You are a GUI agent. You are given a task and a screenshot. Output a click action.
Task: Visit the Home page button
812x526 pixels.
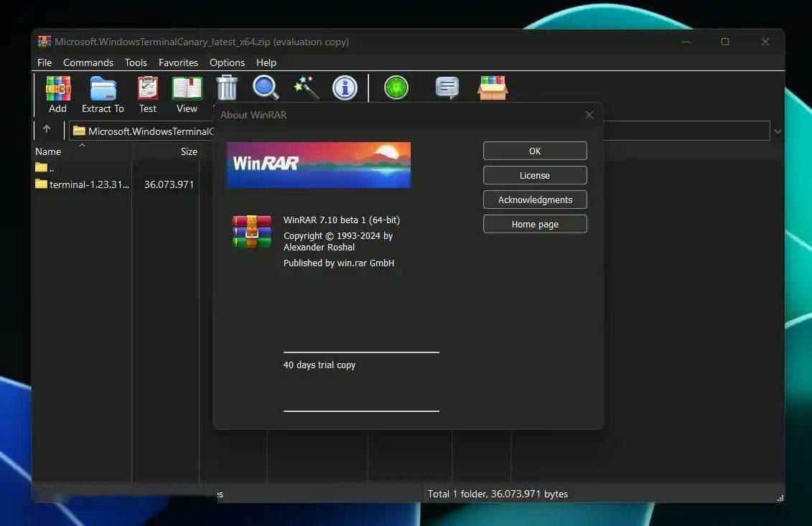pyautogui.click(x=535, y=224)
